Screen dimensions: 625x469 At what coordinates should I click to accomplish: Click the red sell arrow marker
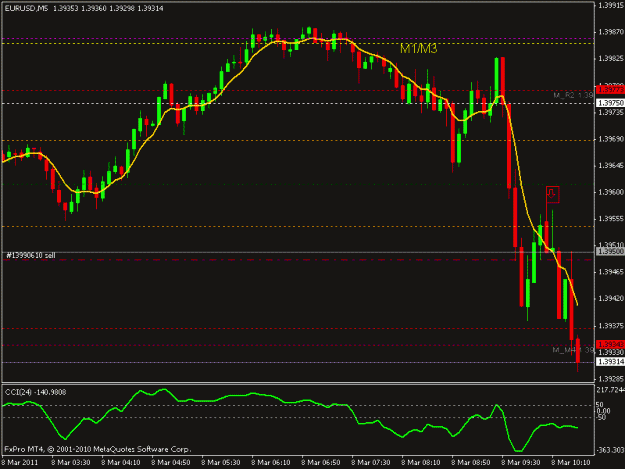click(x=552, y=194)
